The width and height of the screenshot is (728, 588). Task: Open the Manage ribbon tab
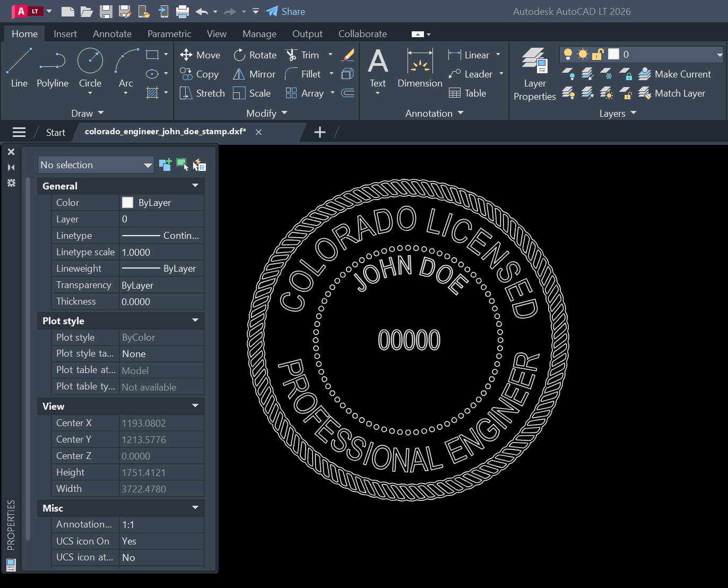(x=259, y=34)
